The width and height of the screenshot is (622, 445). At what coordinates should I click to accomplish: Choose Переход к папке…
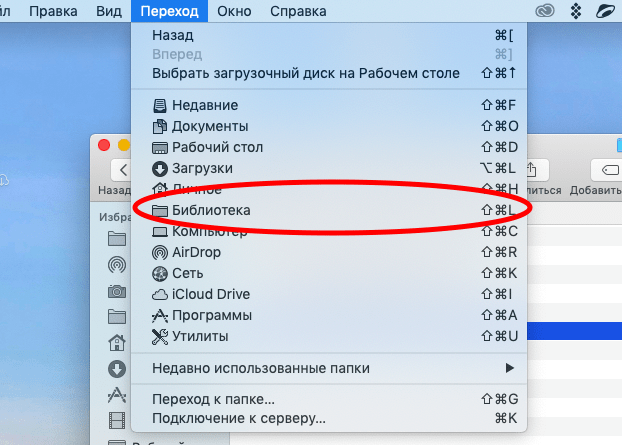329,399
